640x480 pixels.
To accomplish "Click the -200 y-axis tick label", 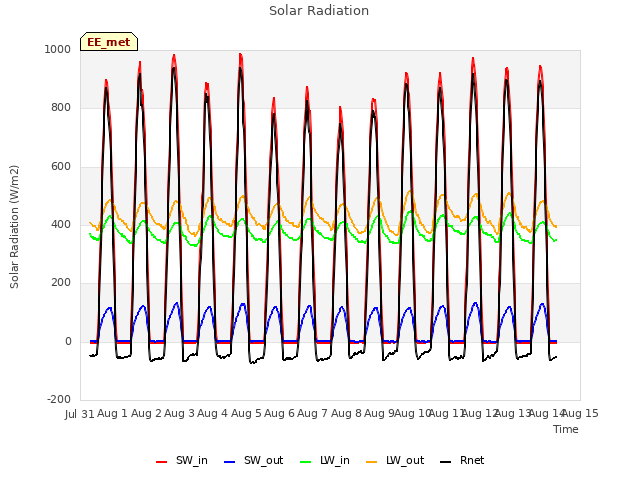I will (x=59, y=399).
